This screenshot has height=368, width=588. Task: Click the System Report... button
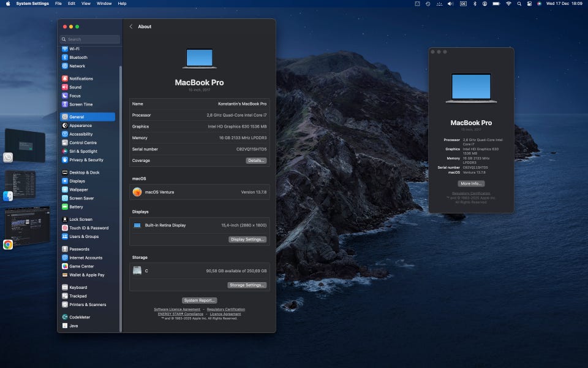point(200,301)
